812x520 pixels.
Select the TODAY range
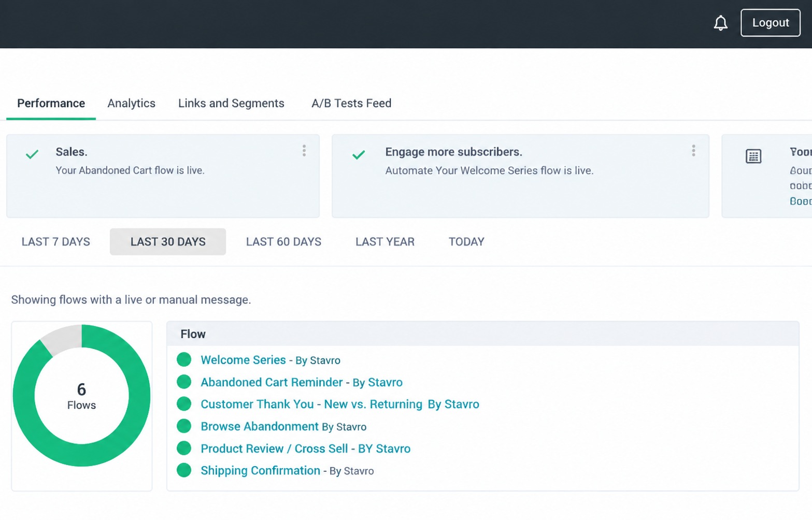pyautogui.click(x=466, y=242)
